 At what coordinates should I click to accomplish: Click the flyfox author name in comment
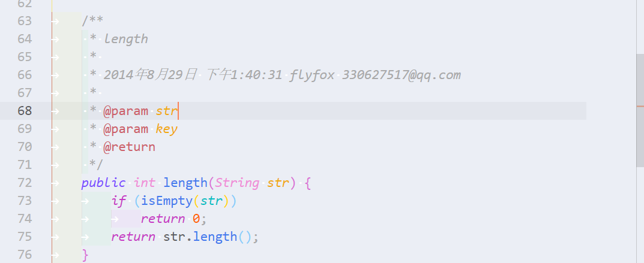click(x=311, y=75)
